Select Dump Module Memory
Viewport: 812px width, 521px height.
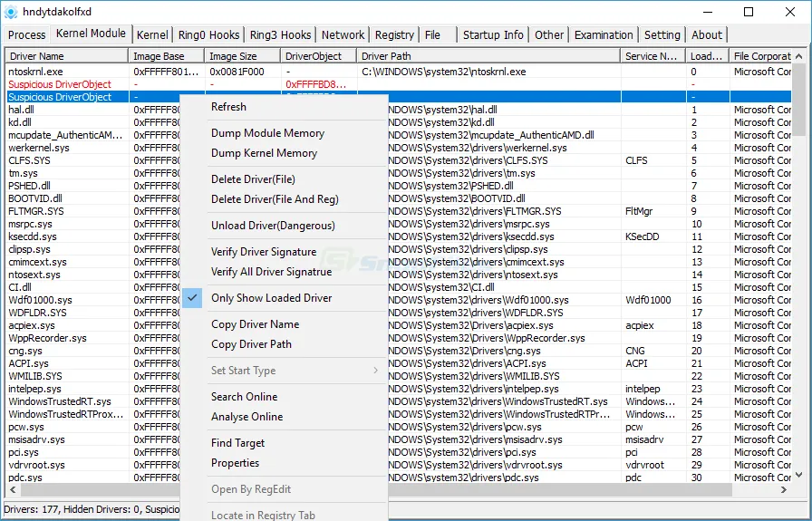pos(284,133)
